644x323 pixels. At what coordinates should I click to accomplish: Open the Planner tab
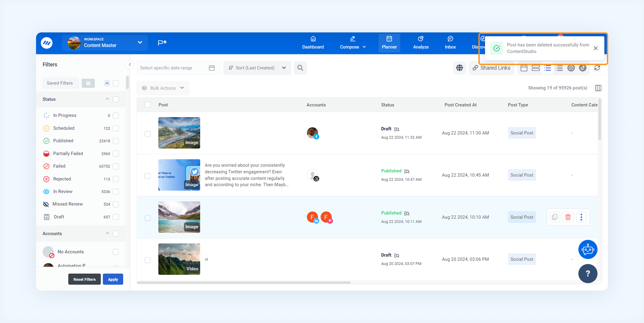click(x=389, y=43)
